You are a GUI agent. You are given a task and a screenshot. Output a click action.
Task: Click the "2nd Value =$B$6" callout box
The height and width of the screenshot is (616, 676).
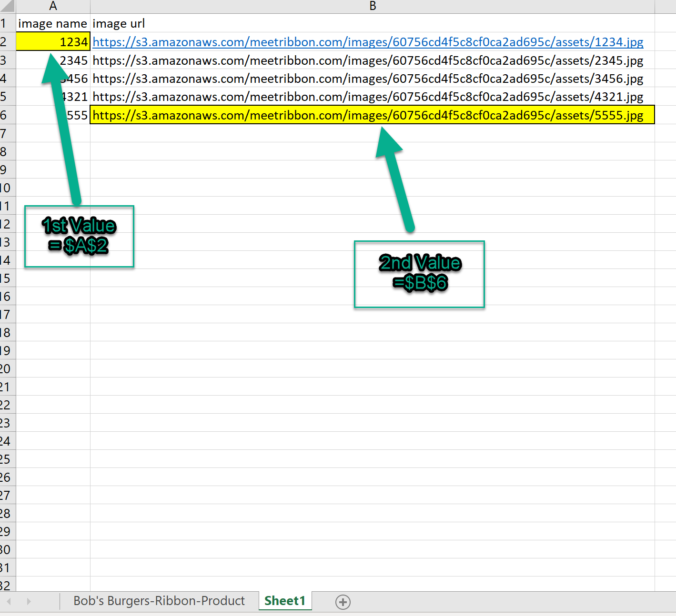[419, 274]
